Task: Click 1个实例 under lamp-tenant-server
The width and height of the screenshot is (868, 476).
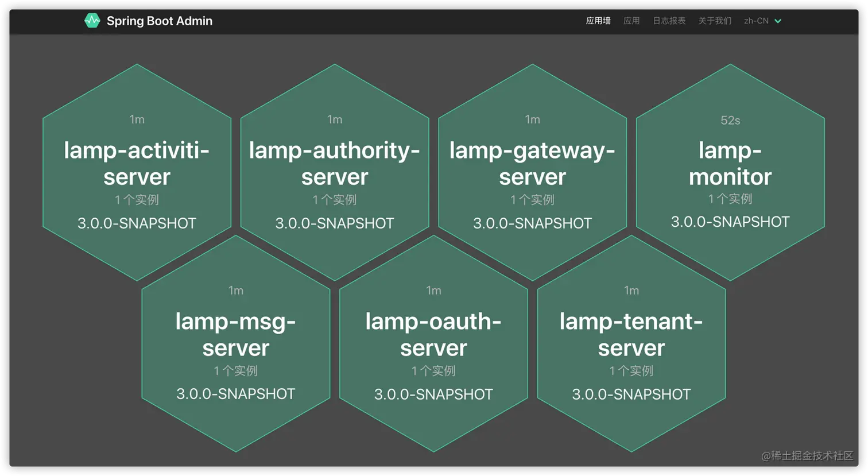Action: [631, 371]
